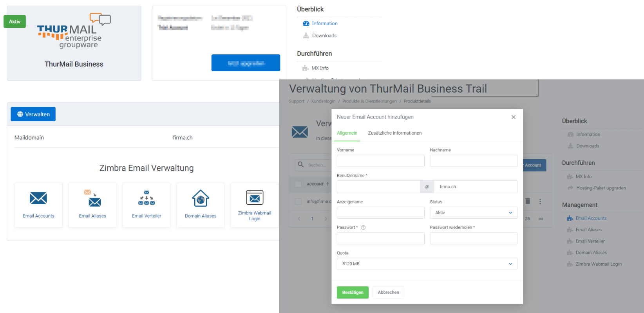The height and width of the screenshot is (313, 644).
Task: Click the Bestätigen button
Action: coord(353,292)
